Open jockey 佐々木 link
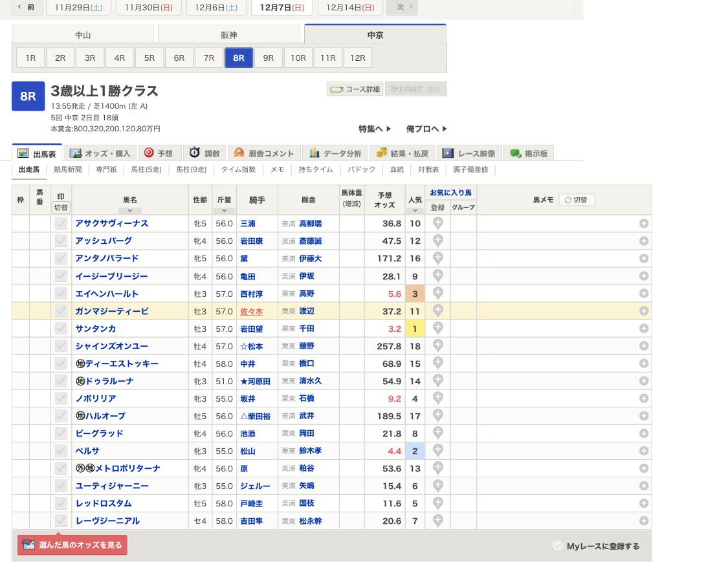The width and height of the screenshot is (728, 564). [x=251, y=311]
